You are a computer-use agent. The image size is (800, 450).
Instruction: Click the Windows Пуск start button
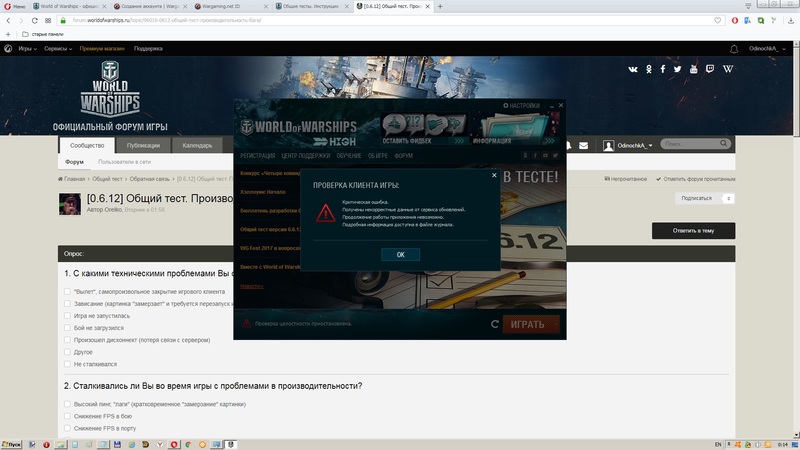coord(11,445)
